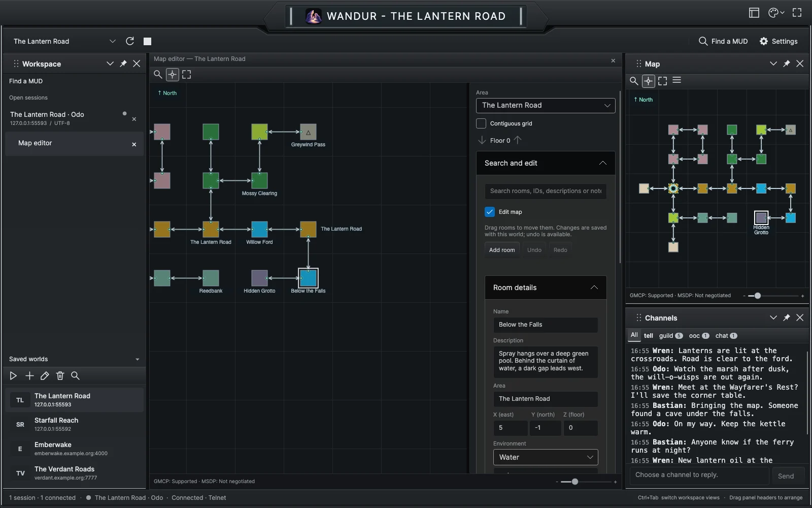The height and width of the screenshot is (508, 812).
Task: Collapse the Workspace panel chevron
Action: pos(110,63)
